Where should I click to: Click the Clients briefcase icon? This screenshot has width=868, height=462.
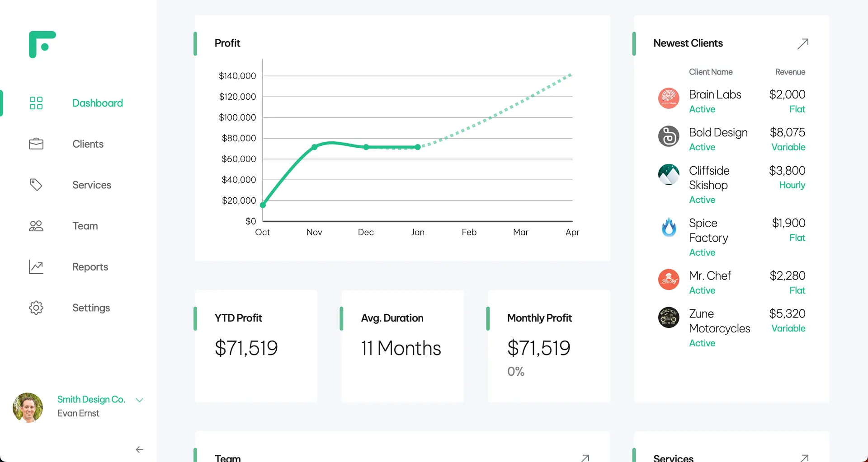(x=36, y=144)
